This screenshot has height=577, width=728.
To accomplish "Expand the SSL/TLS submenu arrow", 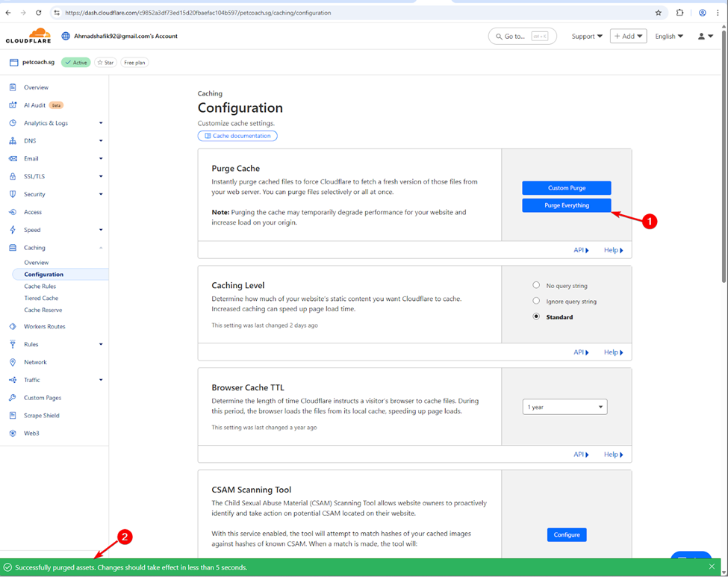I will 101,176.
